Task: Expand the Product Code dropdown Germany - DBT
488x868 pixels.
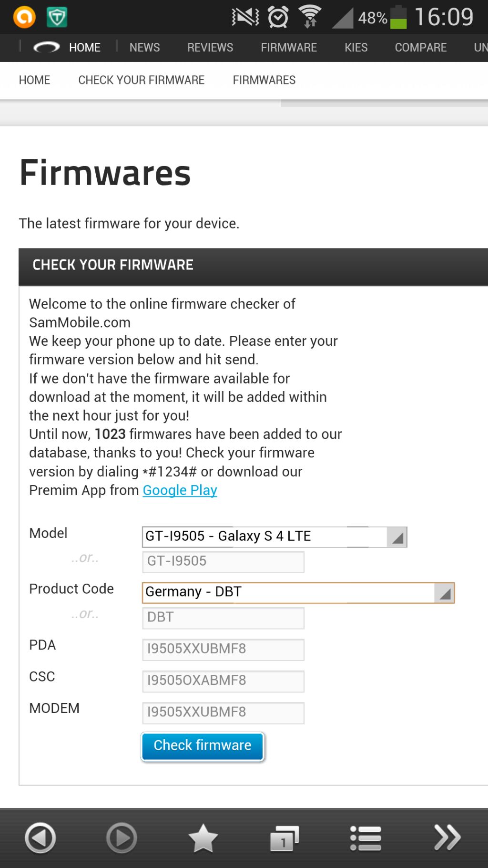Action: pos(298,592)
